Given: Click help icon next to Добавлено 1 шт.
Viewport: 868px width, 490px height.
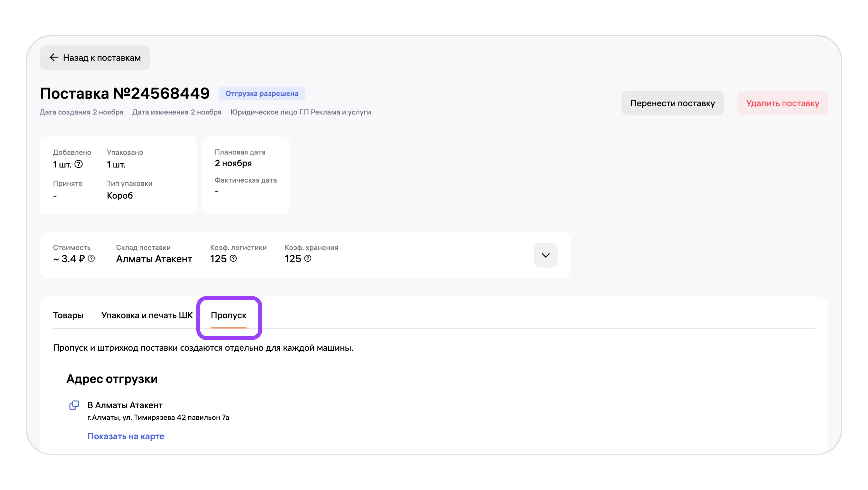Looking at the screenshot, I should 78,164.
